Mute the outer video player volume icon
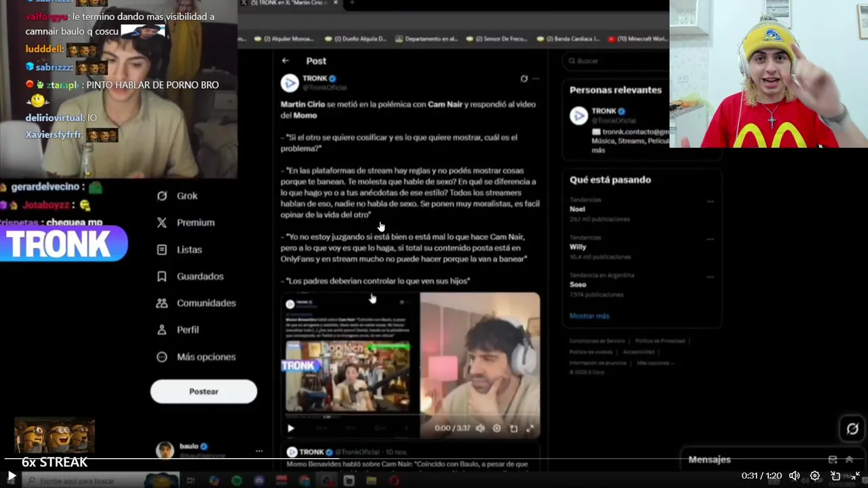The image size is (868, 488). 794,476
